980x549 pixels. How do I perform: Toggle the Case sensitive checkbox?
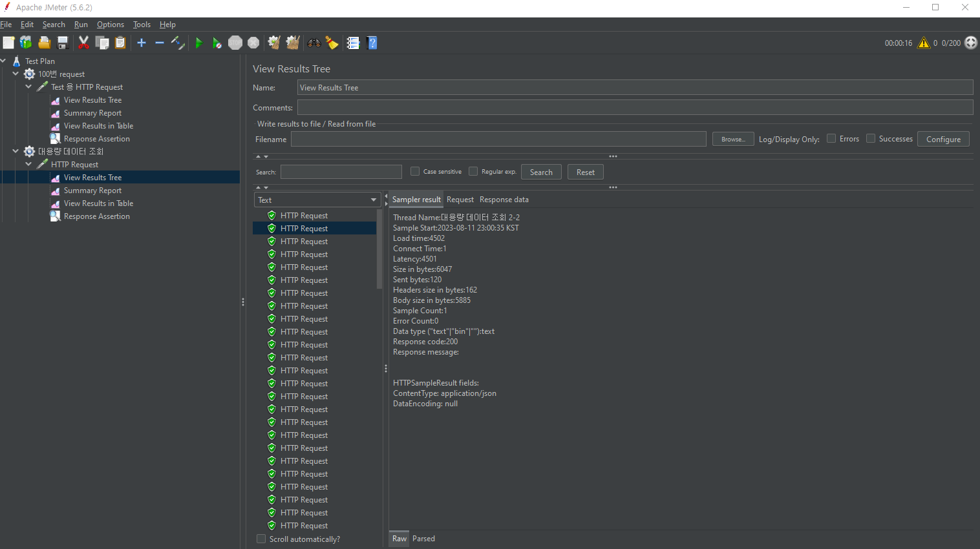pos(415,171)
